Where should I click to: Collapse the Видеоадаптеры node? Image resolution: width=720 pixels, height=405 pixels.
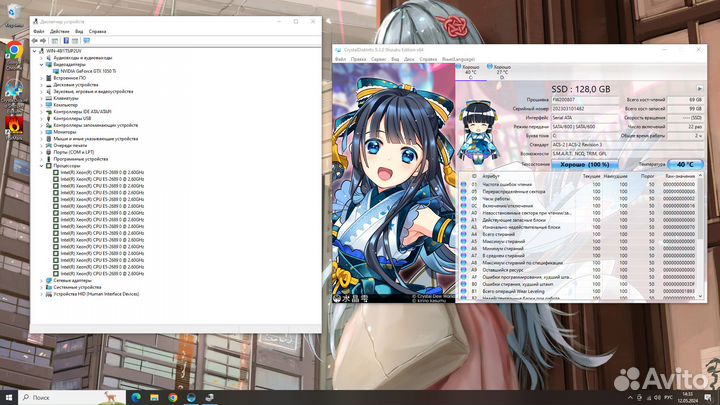tap(41, 65)
